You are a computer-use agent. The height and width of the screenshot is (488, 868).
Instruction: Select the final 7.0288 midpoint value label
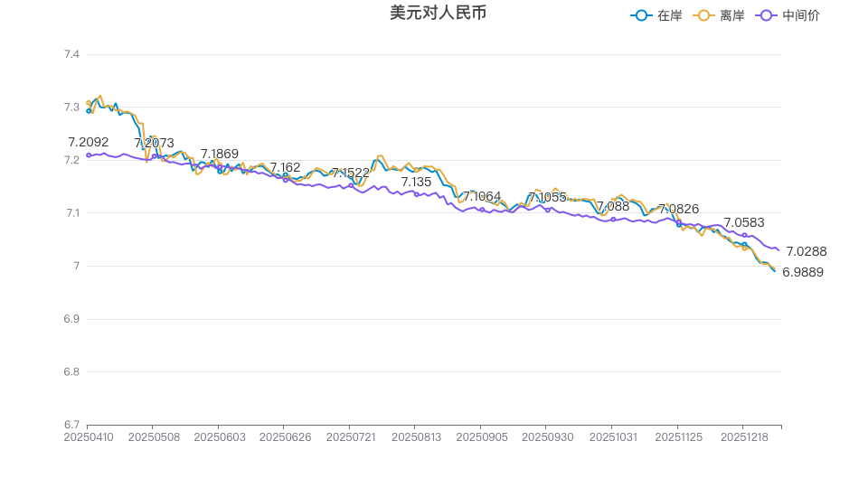click(806, 251)
